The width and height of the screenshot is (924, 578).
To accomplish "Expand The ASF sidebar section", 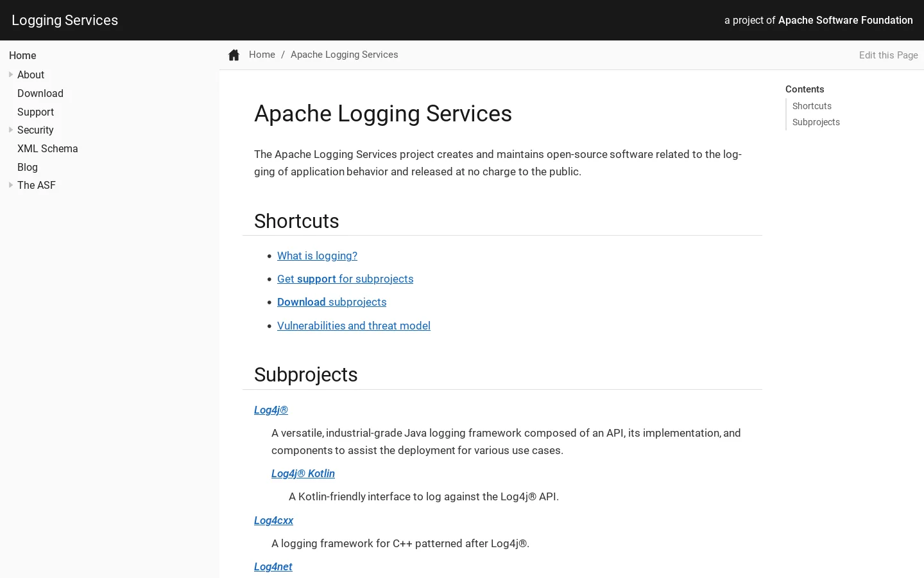I will coord(11,185).
